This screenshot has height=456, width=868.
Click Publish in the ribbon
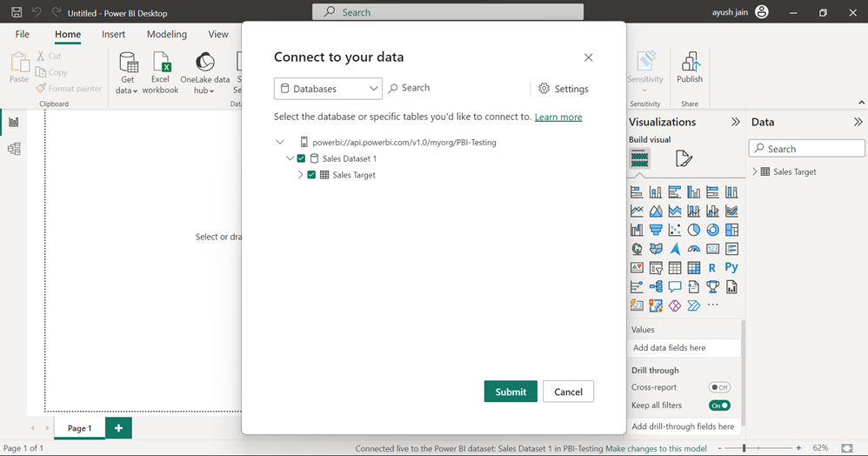[689, 68]
